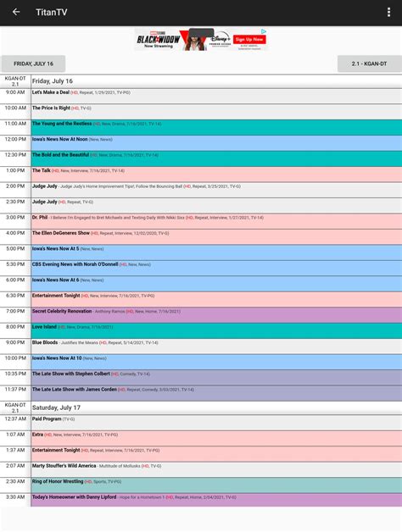
Task: Open the Love Island listing
Action: 216,330
